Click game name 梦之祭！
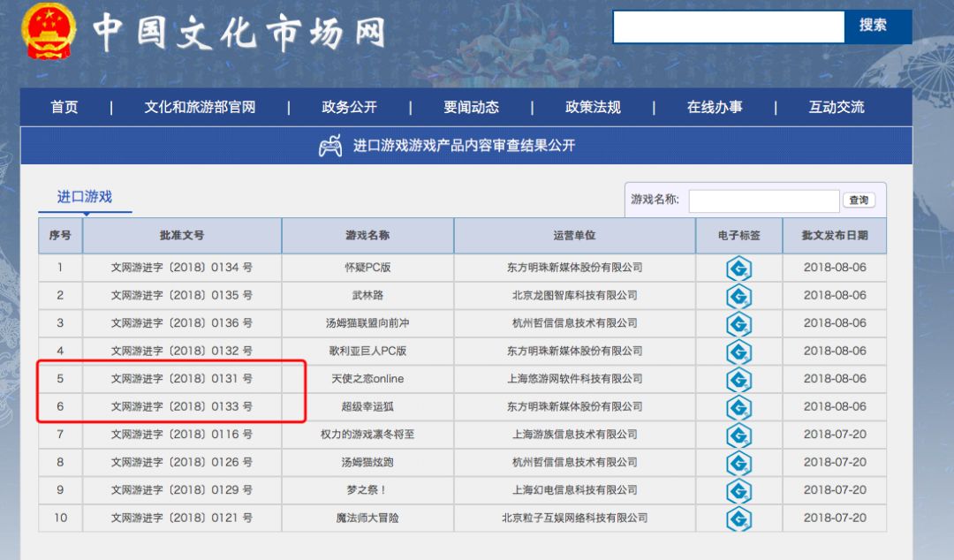This screenshot has width=954, height=560. pyautogui.click(x=367, y=490)
